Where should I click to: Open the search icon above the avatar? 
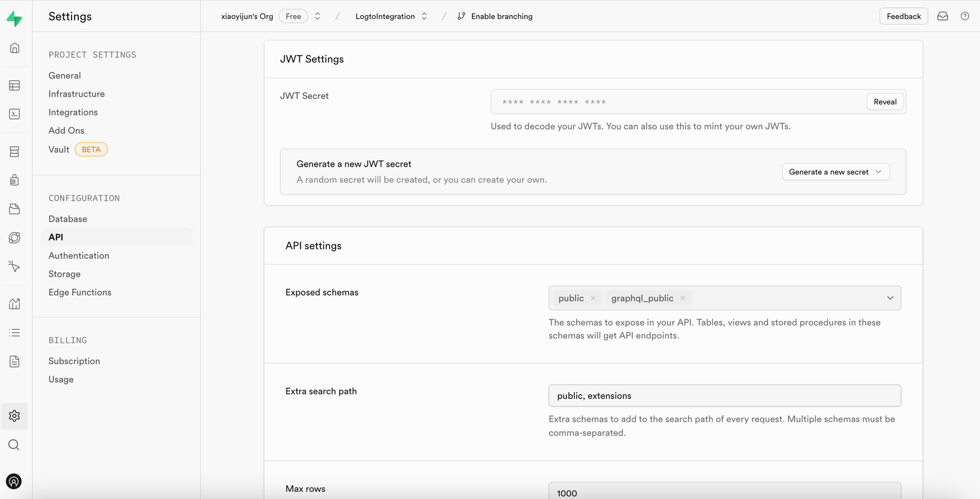[14, 445]
